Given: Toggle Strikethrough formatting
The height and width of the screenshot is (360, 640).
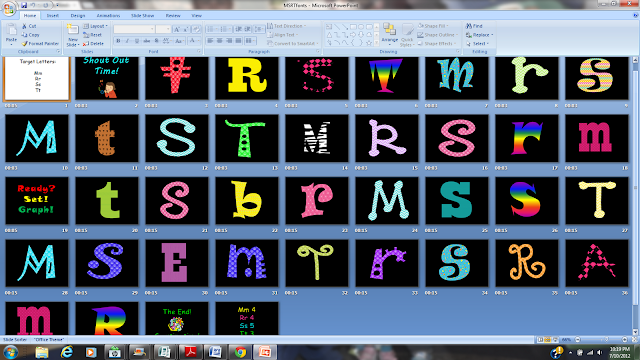Looking at the screenshot, I should point(147,41).
